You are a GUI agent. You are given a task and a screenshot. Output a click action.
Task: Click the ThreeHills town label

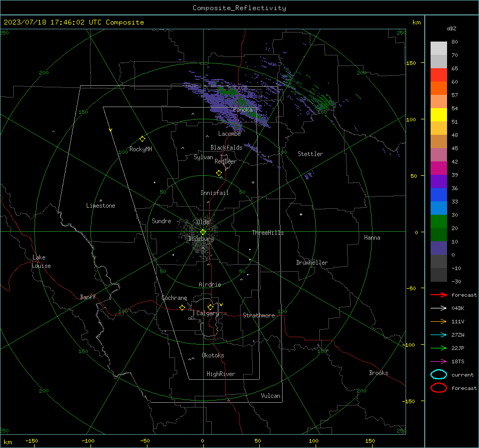pyautogui.click(x=268, y=233)
